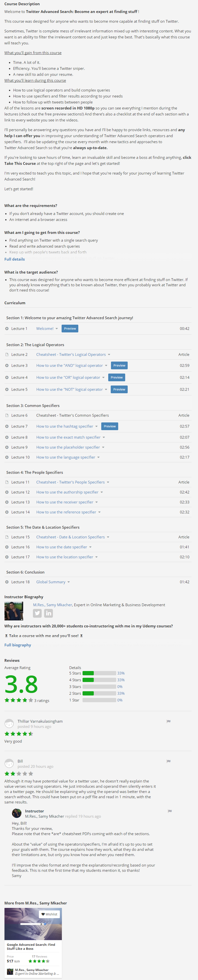
Task: Click play icon beside Lecture 1
Action: click(x=7, y=328)
